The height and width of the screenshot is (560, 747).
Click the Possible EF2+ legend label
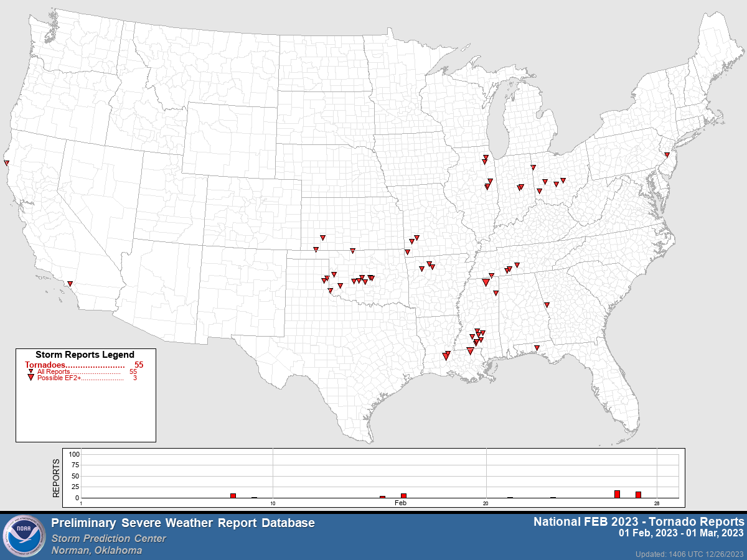click(59, 378)
